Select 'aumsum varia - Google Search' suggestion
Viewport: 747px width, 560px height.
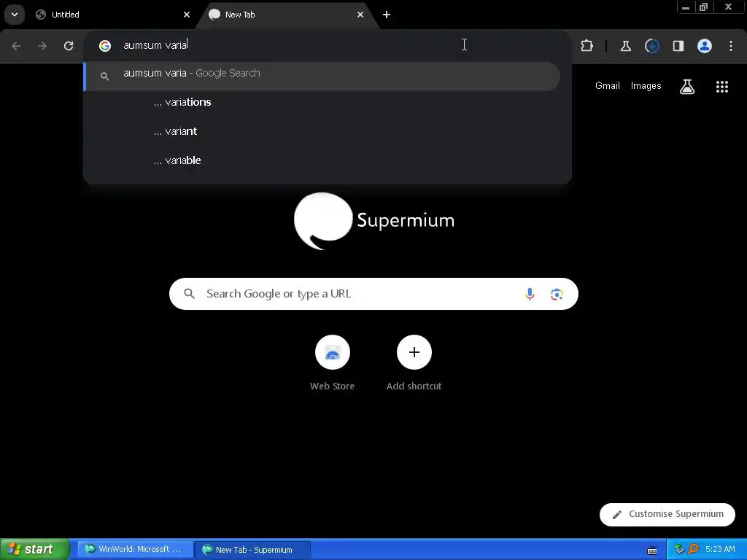[322, 76]
